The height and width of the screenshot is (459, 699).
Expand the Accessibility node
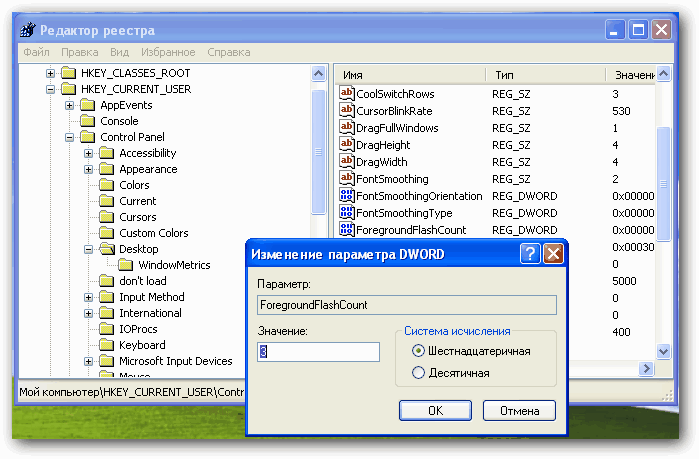click(88, 153)
